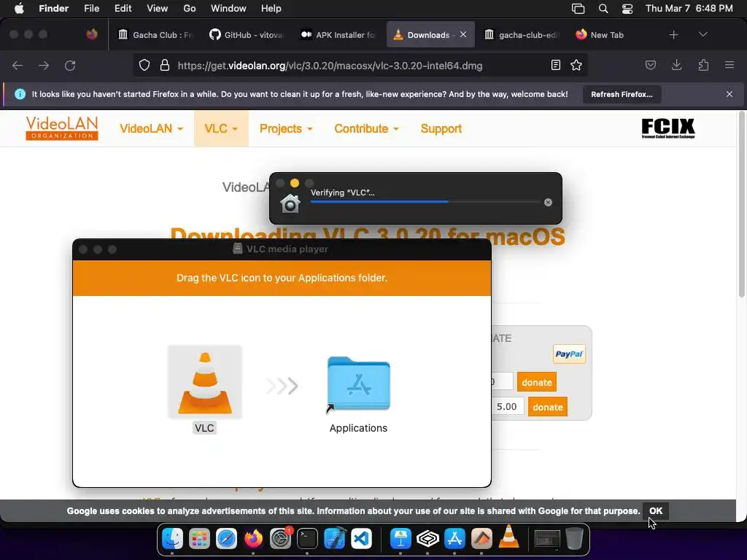Open Spotlight search in menu bar

[603, 9]
